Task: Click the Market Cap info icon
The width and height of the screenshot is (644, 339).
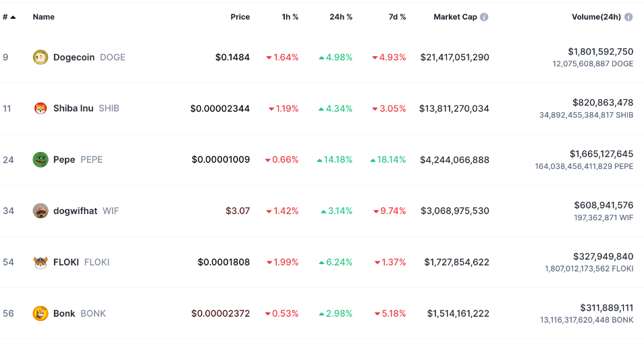Action: click(484, 17)
